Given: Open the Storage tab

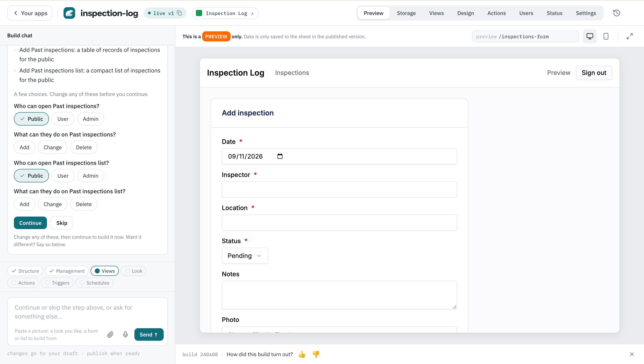Looking at the screenshot, I should 406,13.
